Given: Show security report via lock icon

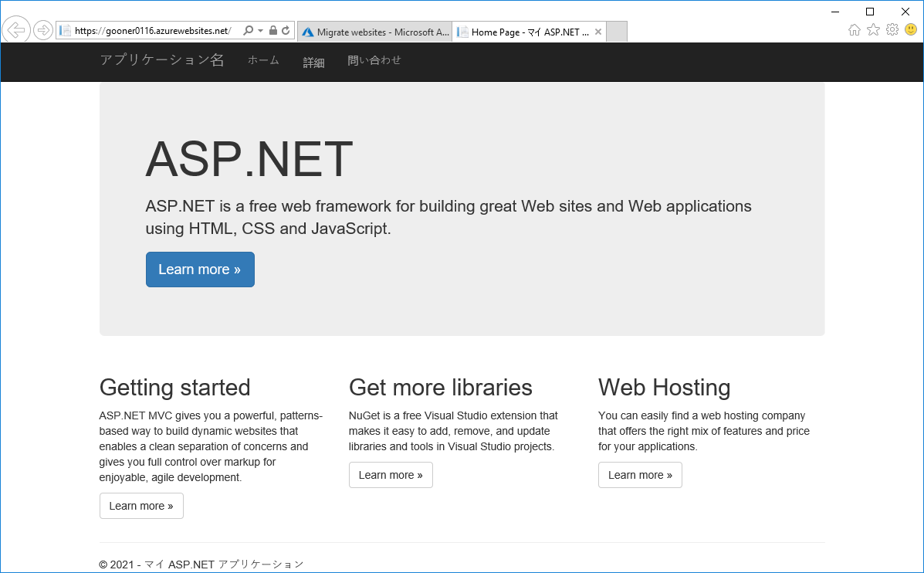Looking at the screenshot, I should 272,31.
